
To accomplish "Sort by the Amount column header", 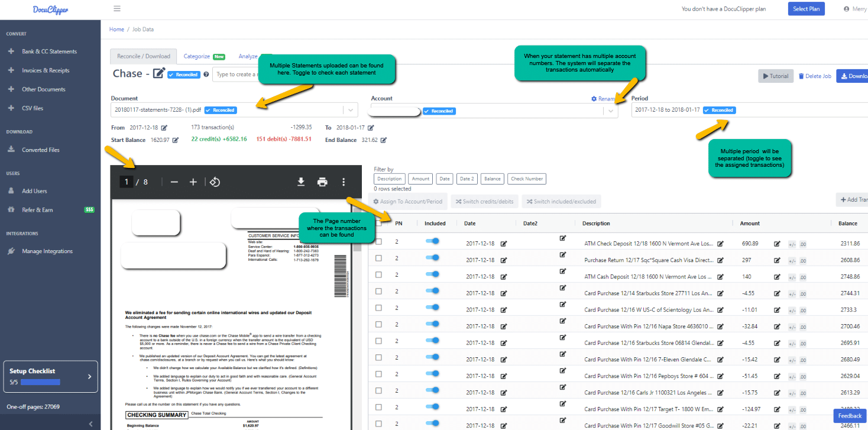I will pyautogui.click(x=750, y=224).
